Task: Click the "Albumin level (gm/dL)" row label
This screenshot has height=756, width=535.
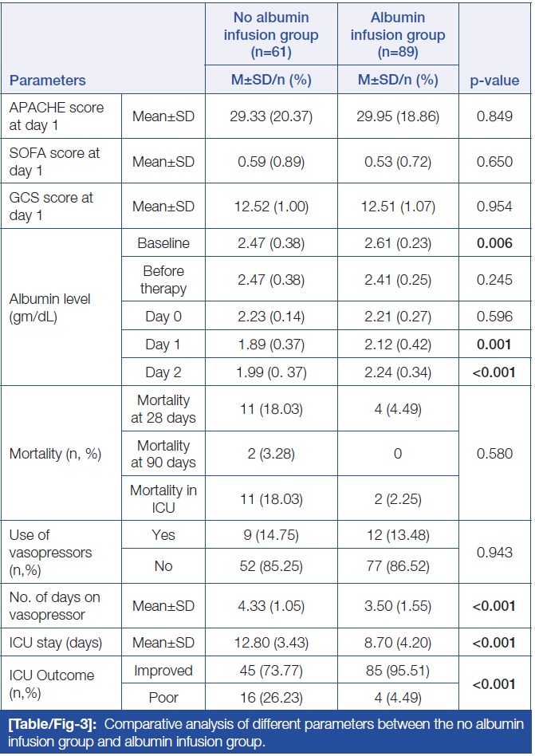Action: [x=49, y=308]
